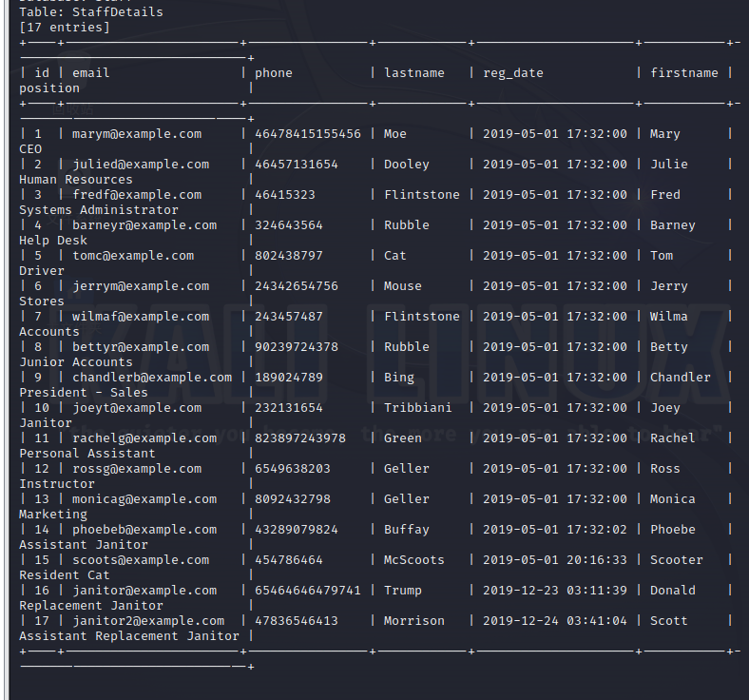Click the position Systems Administrator
Viewport: 749px width, 700px height.
click(x=99, y=210)
